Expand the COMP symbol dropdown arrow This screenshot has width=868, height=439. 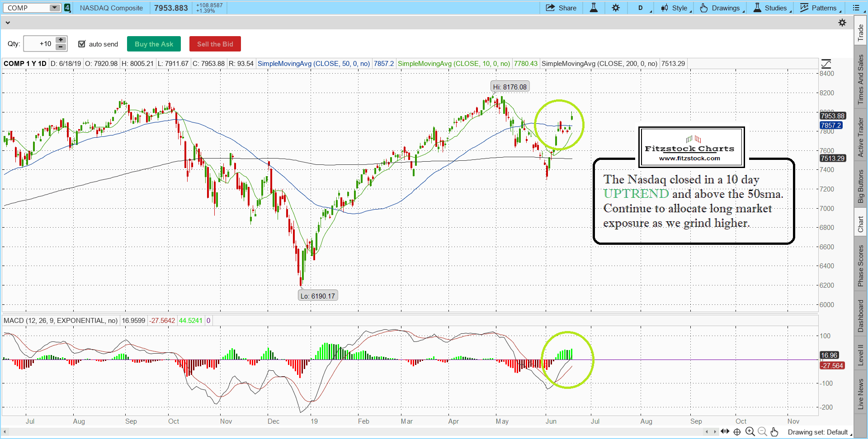click(54, 8)
